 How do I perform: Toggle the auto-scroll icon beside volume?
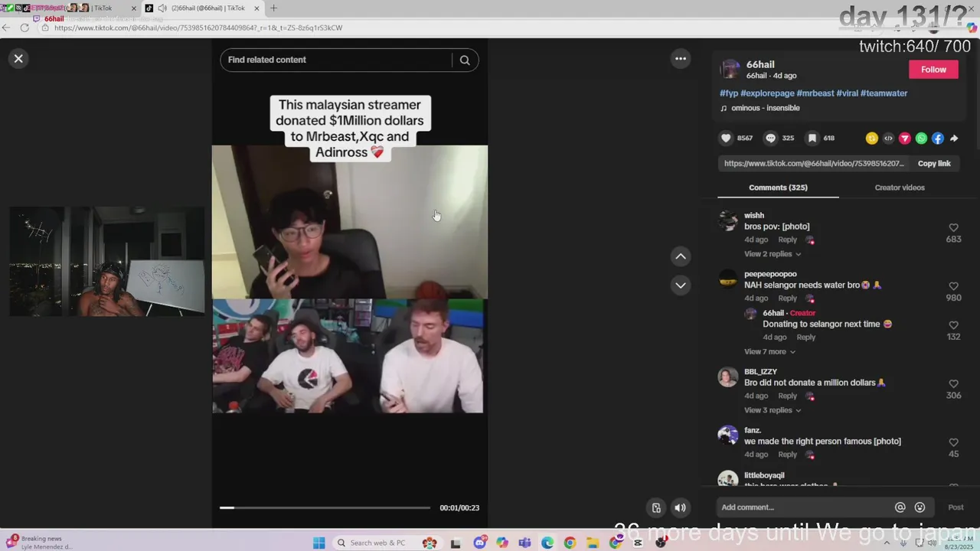[656, 507]
